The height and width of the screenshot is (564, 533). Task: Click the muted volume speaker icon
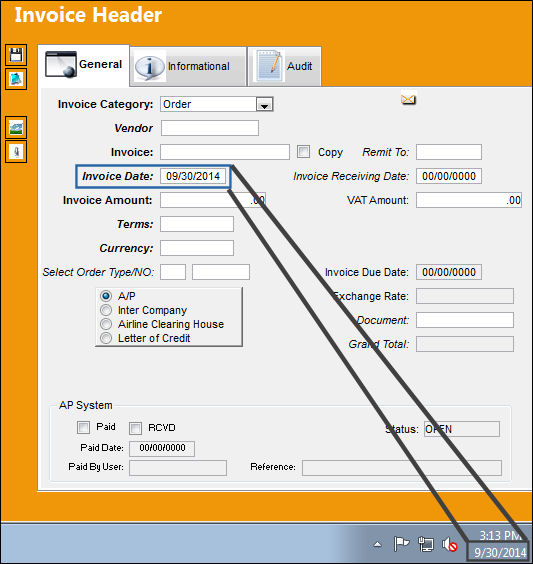click(x=449, y=545)
